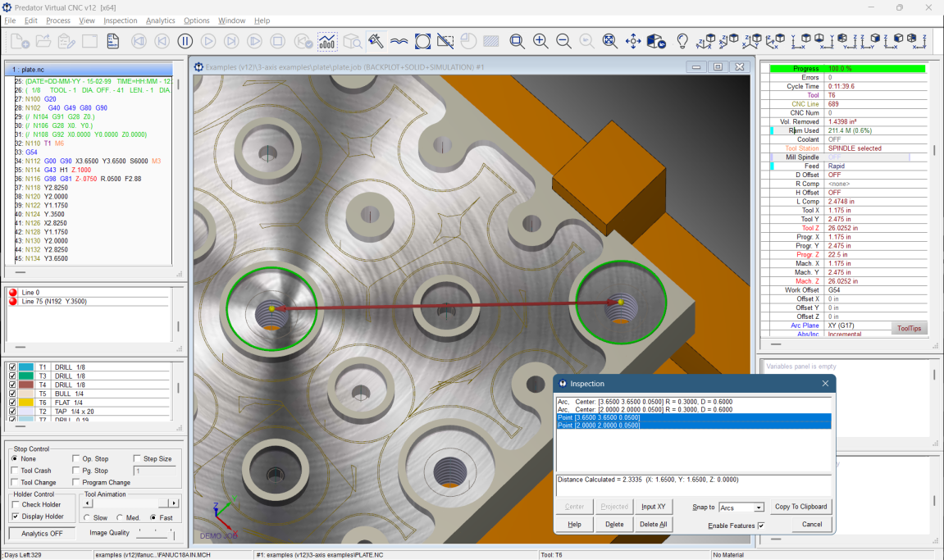This screenshot has width=944, height=560.
Task: Toggle the light bulb display option
Action: tap(682, 40)
